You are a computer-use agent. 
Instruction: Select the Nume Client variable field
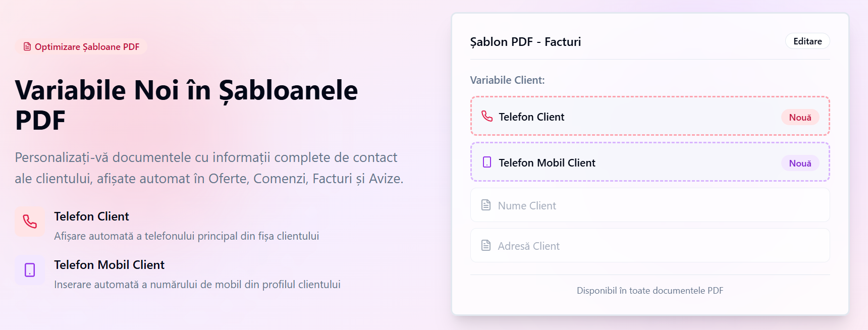[649, 205]
